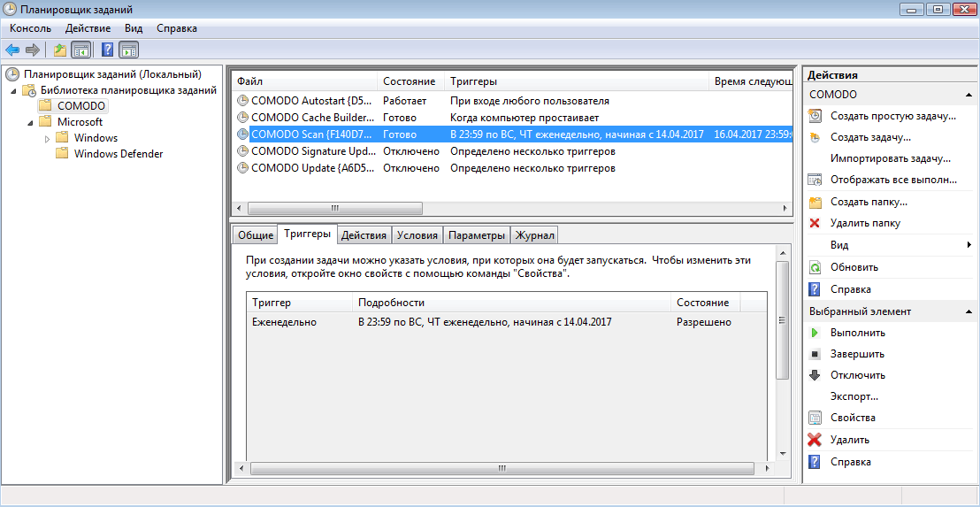
Task: Click Справка icon under Выбранный элемент
Action: [x=815, y=462]
